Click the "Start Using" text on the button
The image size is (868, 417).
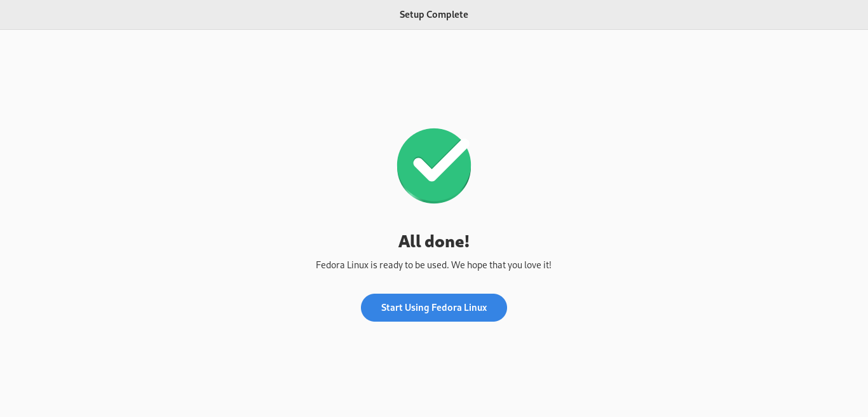pyautogui.click(x=405, y=308)
